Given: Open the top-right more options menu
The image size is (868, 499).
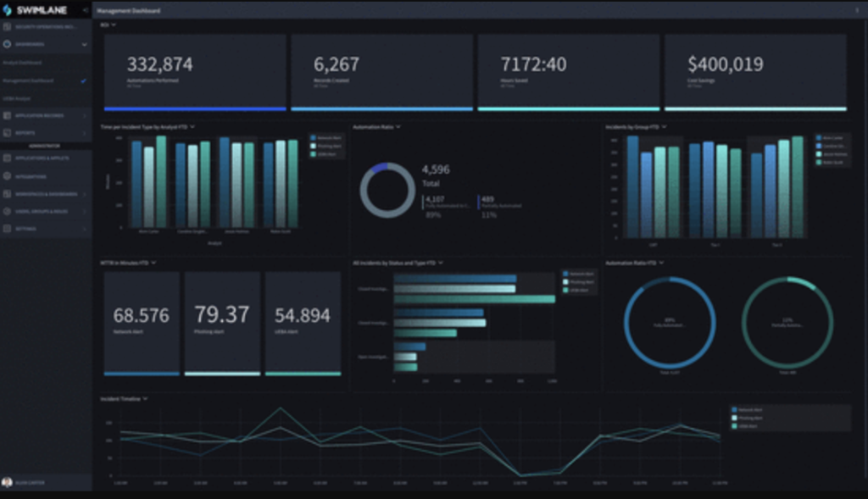Looking at the screenshot, I should click(858, 10).
